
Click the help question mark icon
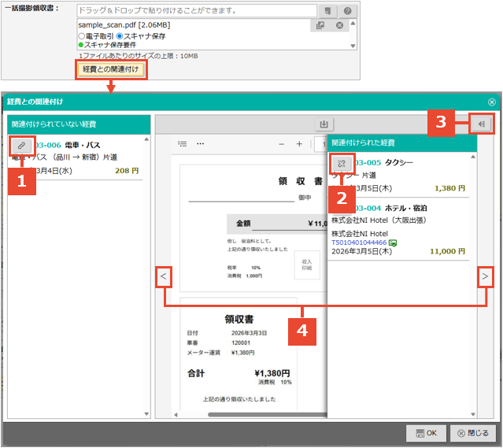pyautogui.click(x=347, y=11)
